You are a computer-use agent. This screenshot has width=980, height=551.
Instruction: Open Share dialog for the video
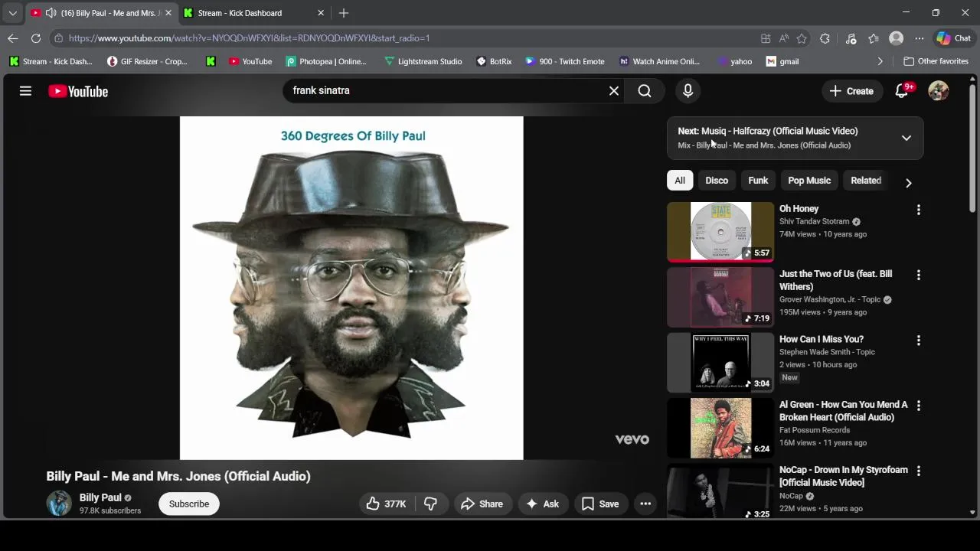[482, 504]
